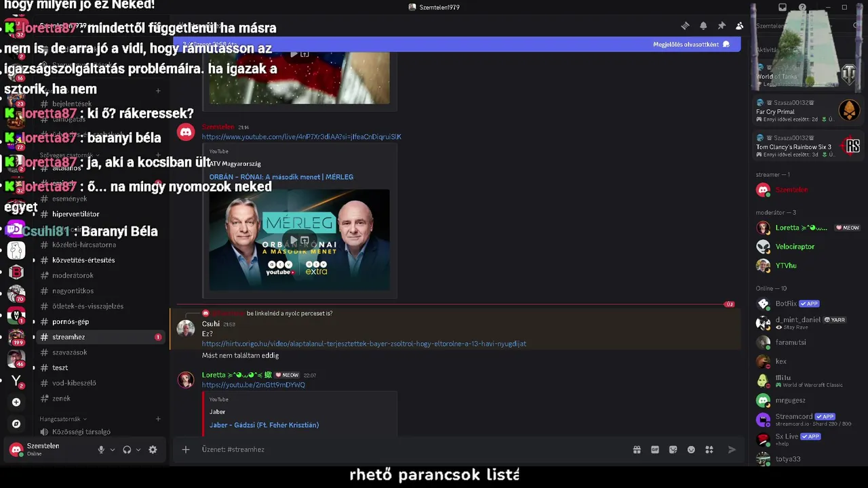Screen dimensions: 868x488
Task: Open BotRix app member entry
Action: [808, 304]
